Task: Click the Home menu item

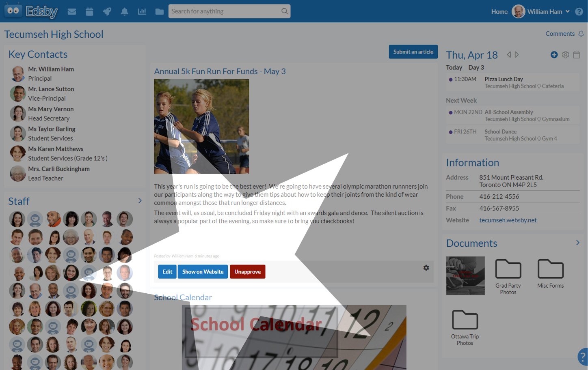Action: point(499,12)
